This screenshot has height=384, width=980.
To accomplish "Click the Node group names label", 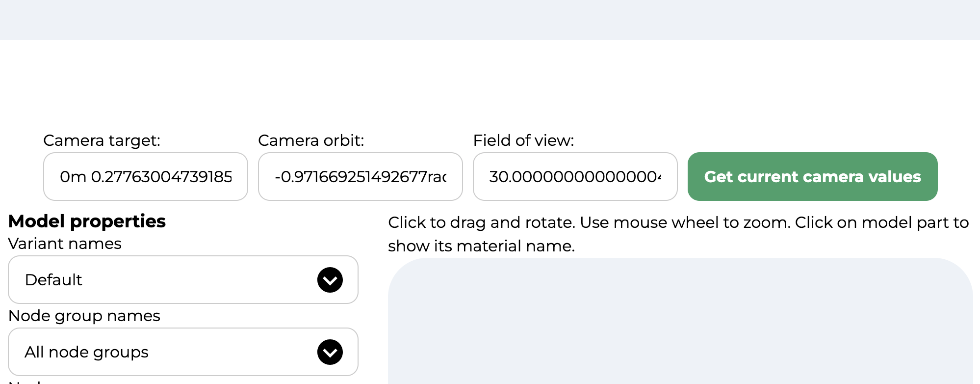I will (x=84, y=316).
